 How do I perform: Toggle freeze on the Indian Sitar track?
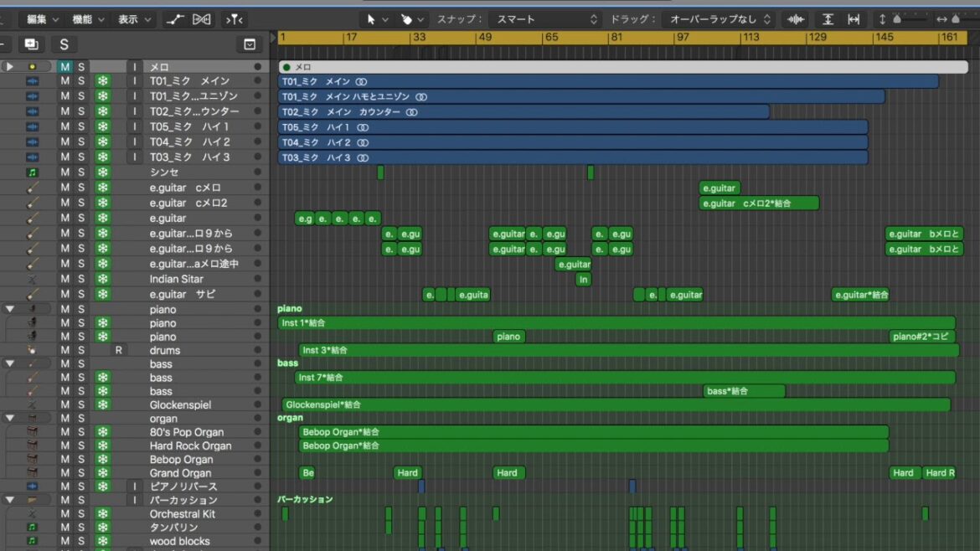[x=102, y=279]
